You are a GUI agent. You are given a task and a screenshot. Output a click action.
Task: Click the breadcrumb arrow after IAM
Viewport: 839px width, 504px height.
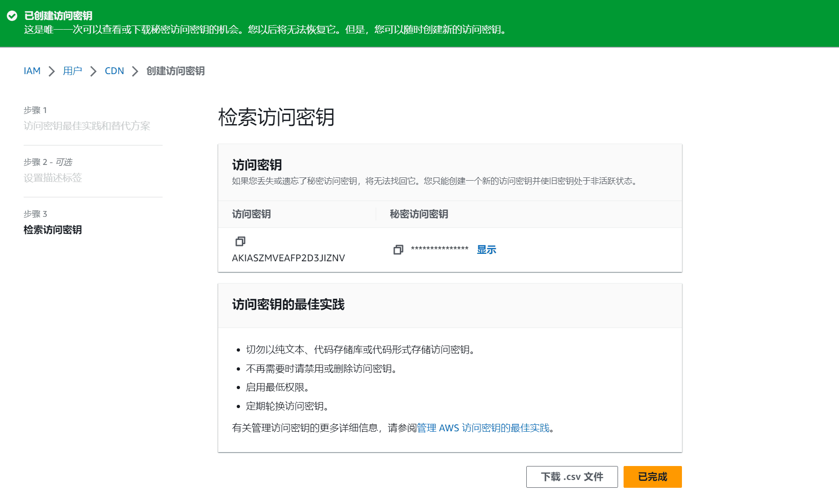tap(51, 71)
